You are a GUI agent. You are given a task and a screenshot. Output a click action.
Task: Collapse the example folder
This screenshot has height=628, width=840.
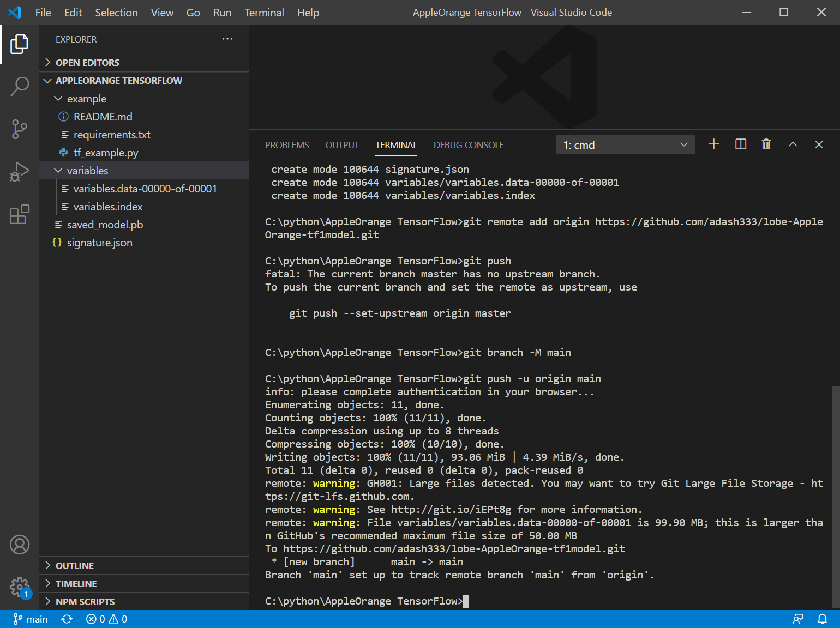pyautogui.click(x=144, y=99)
